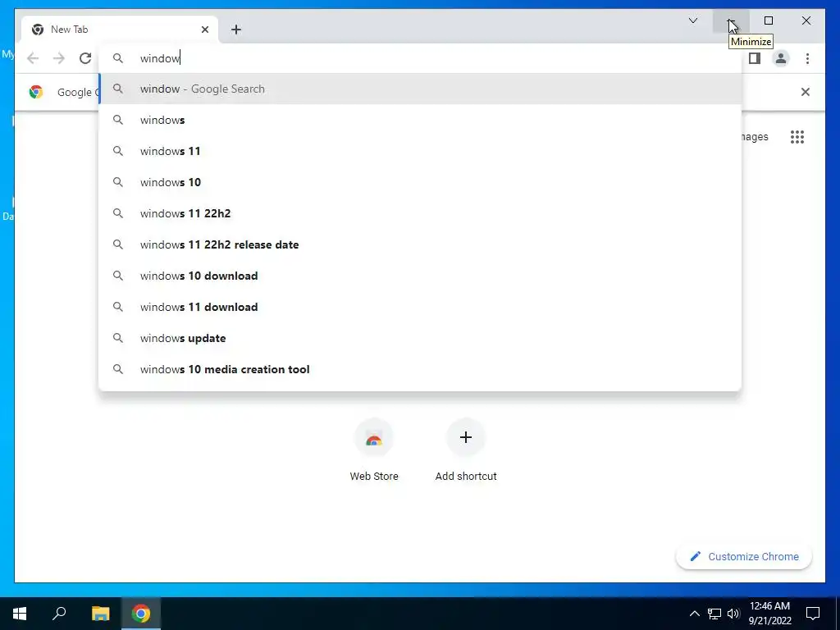
Task: Show hidden system tray icons
Action: click(x=694, y=614)
